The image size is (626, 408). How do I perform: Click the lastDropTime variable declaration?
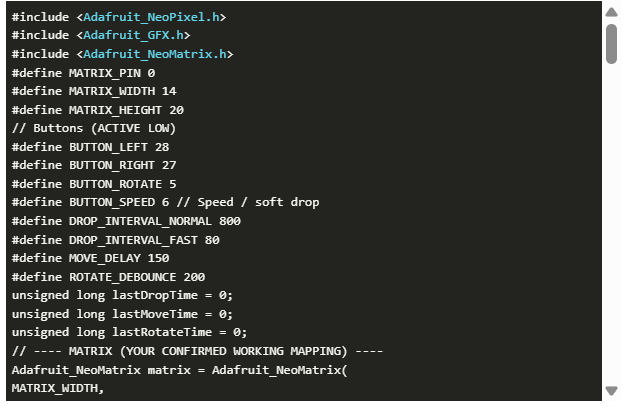tap(122, 295)
